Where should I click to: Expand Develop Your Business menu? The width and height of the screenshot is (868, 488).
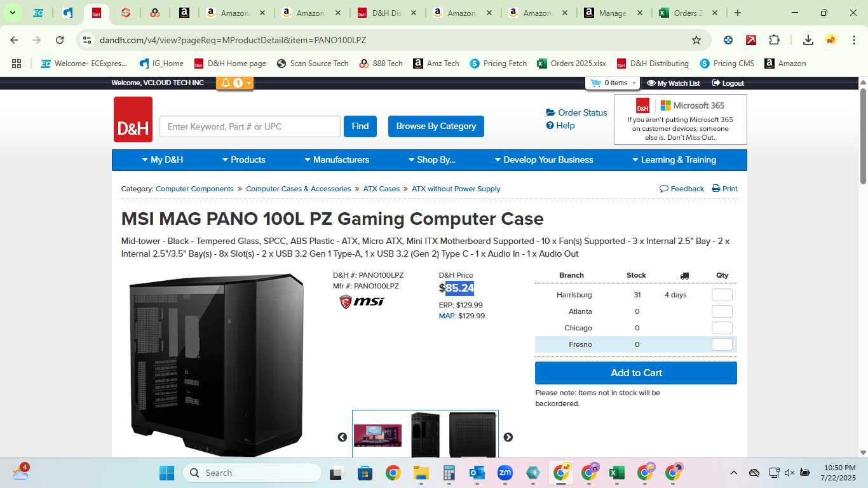[x=544, y=160]
